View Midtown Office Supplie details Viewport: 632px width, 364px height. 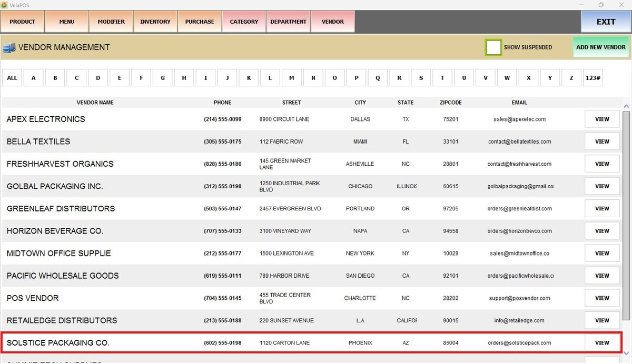tap(602, 254)
